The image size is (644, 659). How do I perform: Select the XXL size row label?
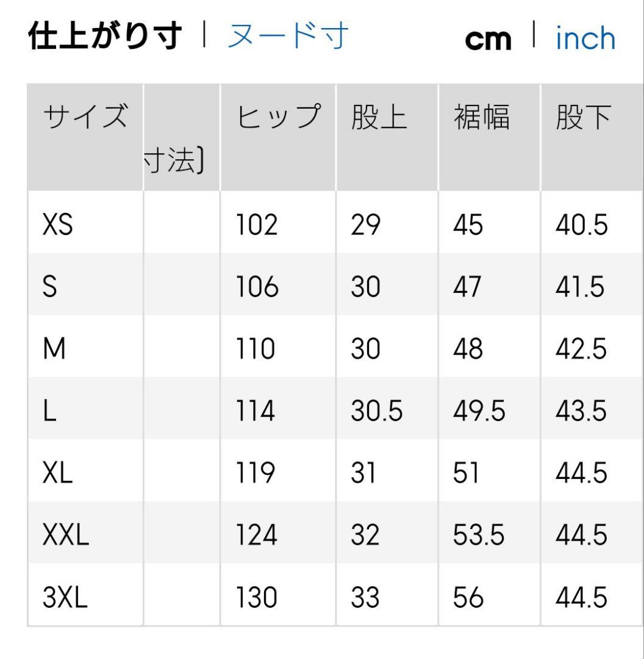point(66,535)
